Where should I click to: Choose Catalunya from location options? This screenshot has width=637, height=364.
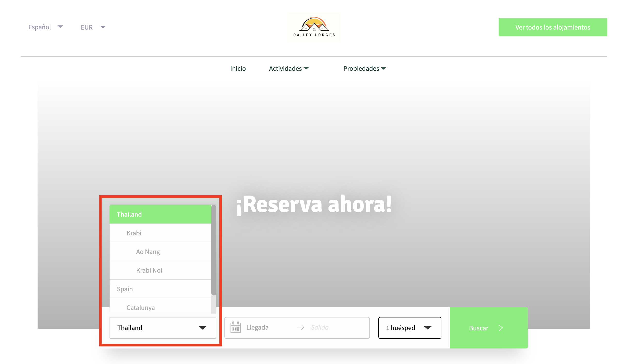pos(160,308)
